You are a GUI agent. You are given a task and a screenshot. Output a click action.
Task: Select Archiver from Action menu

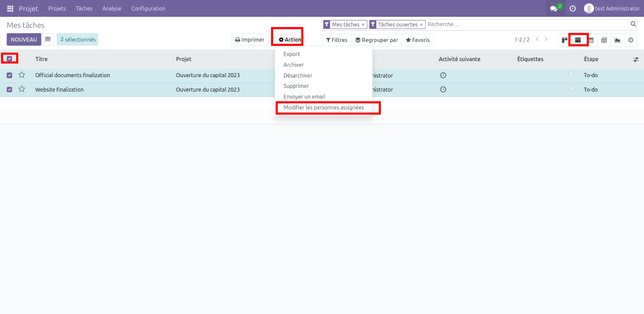(x=293, y=65)
